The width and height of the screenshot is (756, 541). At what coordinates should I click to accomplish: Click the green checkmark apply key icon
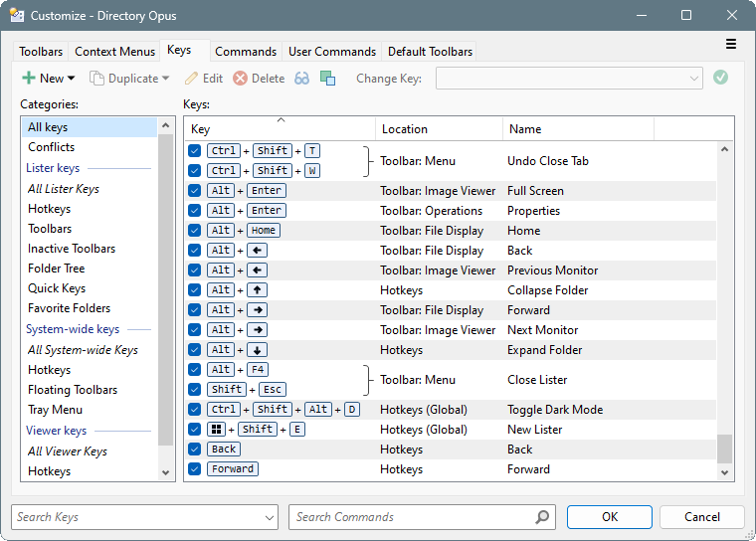pos(720,78)
